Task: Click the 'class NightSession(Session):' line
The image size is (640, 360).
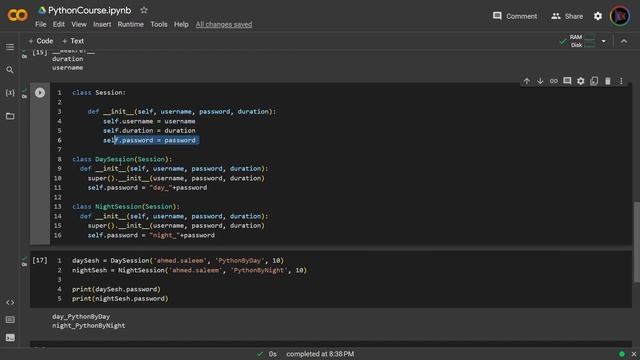Action: (x=126, y=207)
